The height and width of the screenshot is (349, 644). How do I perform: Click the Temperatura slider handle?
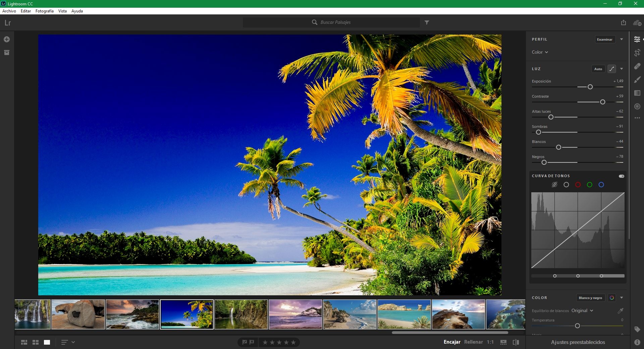tap(577, 326)
